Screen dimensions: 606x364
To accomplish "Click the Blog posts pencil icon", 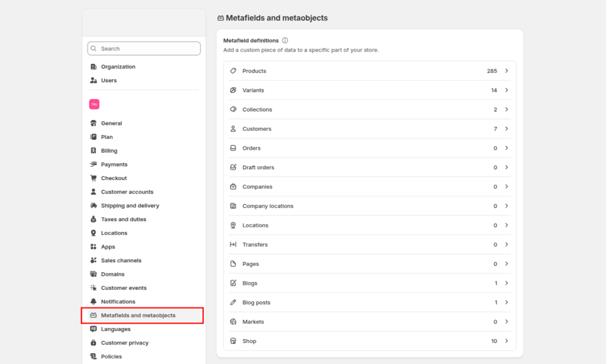I will coord(233,302).
